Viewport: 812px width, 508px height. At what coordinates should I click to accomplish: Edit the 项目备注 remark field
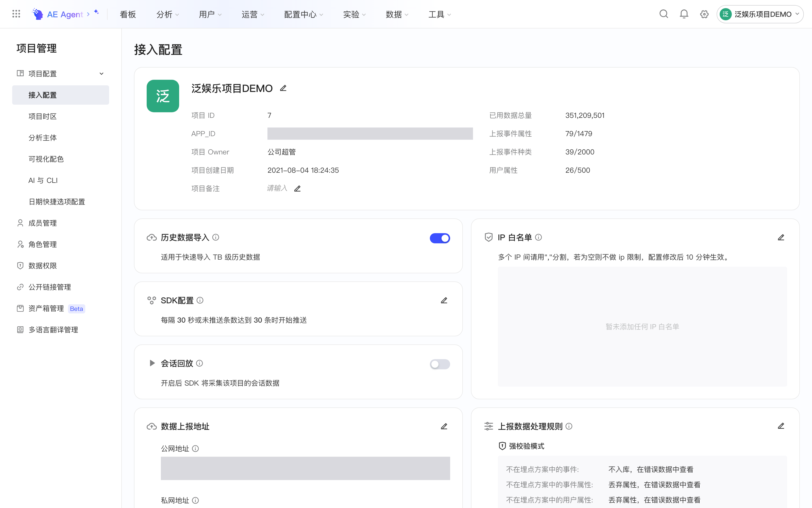pyautogui.click(x=297, y=188)
